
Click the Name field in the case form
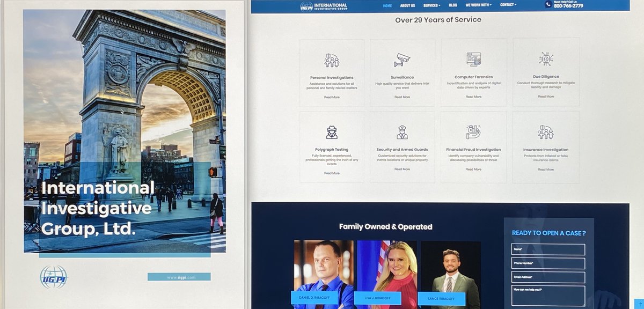point(547,249)
